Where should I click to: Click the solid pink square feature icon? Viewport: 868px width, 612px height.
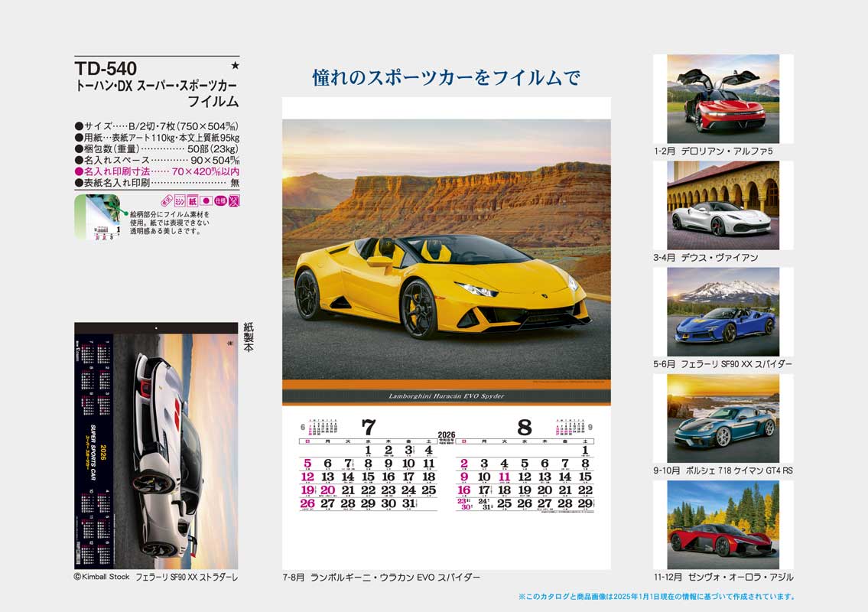(234, 200)
